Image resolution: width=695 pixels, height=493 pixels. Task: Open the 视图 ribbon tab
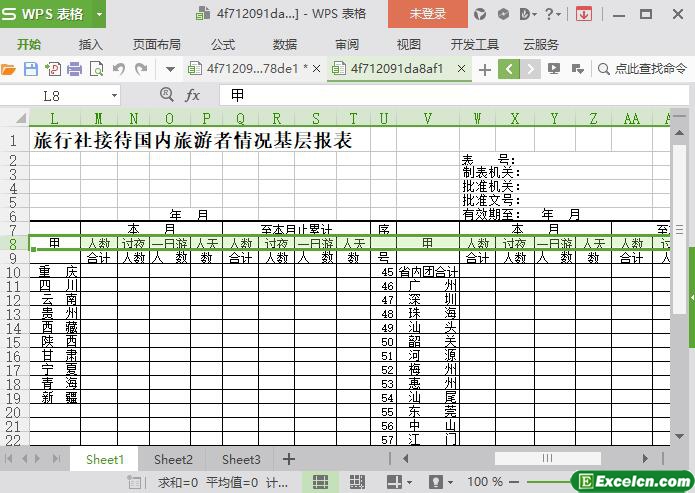point(409,44)
